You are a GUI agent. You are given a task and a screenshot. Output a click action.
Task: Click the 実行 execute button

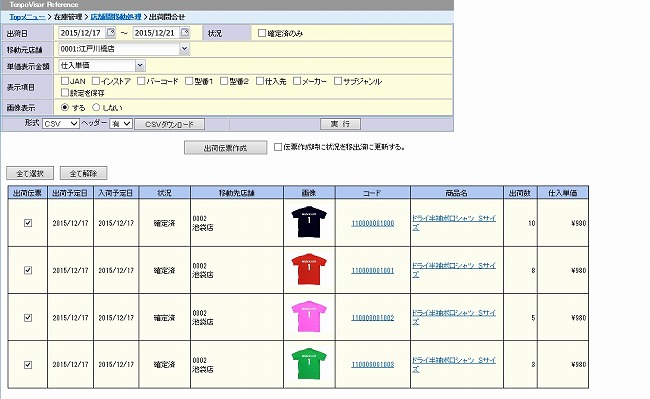click(340, 124)
